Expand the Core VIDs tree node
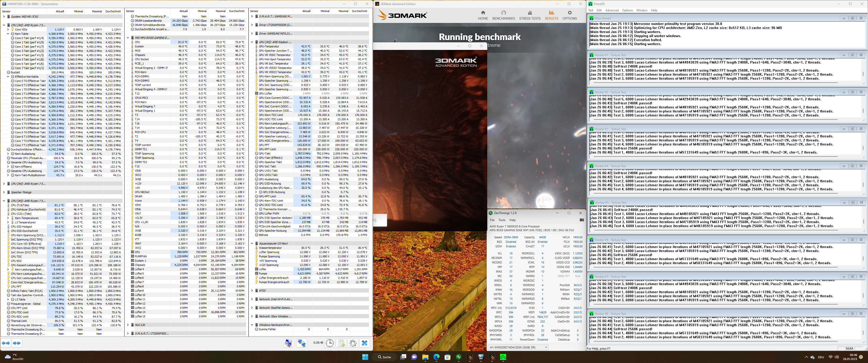This screenshot has width=868, height=363. click(8, 30)
